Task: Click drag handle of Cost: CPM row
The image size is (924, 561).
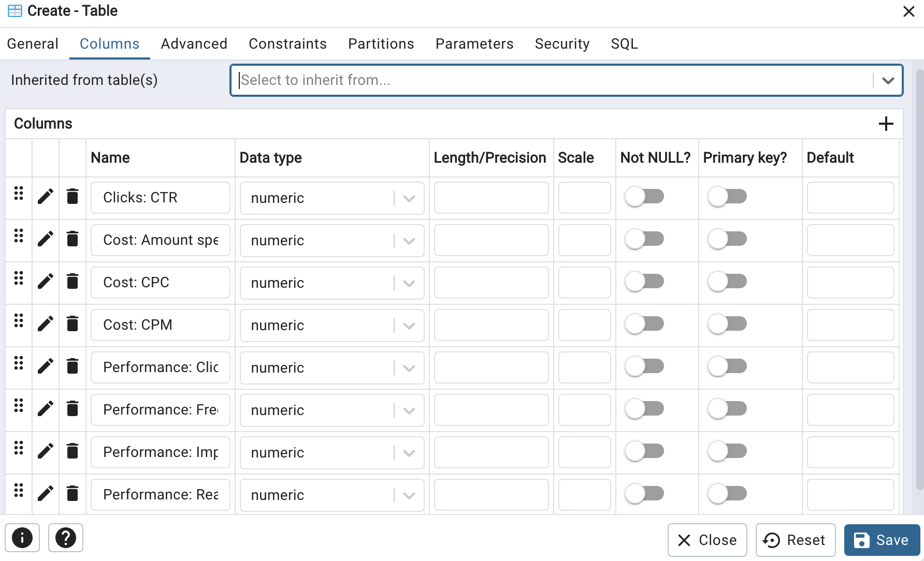Action: (19, 320)
